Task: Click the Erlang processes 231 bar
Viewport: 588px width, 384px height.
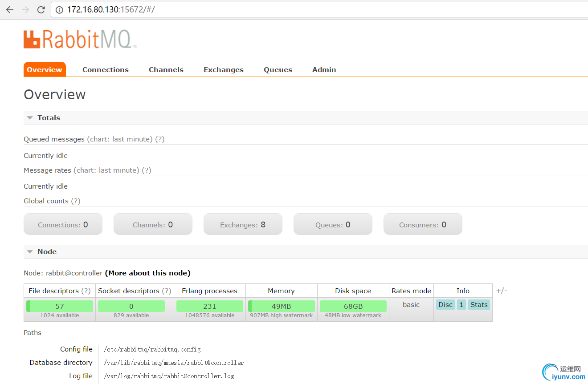Action: (x=210, y=306)
